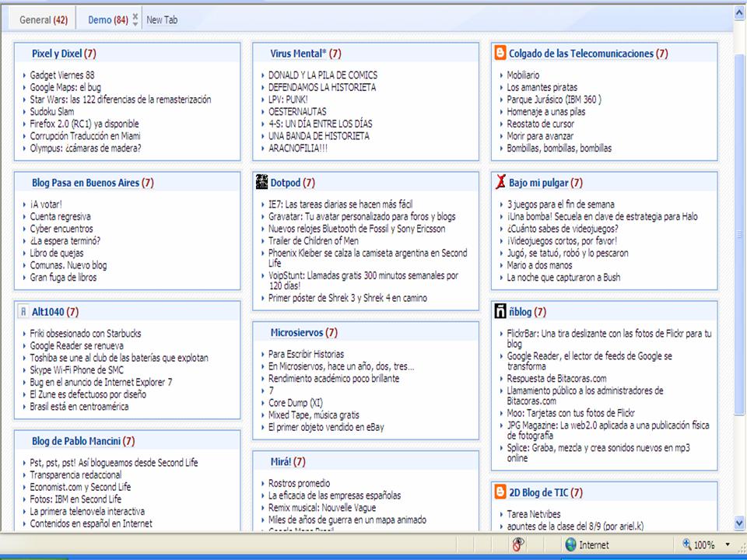Open the 'Mobiliario' post
The height and width of the screenshot is (560, 747).
523,75
